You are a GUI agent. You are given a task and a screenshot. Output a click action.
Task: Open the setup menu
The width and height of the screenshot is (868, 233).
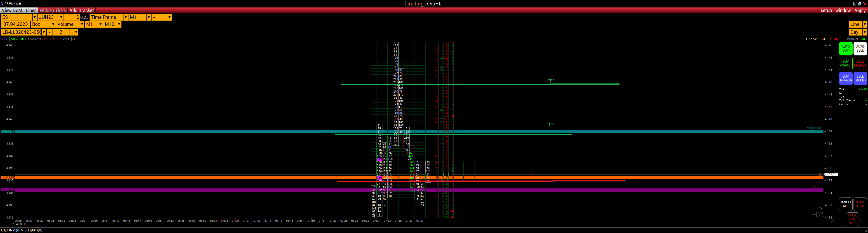point(826,10)
